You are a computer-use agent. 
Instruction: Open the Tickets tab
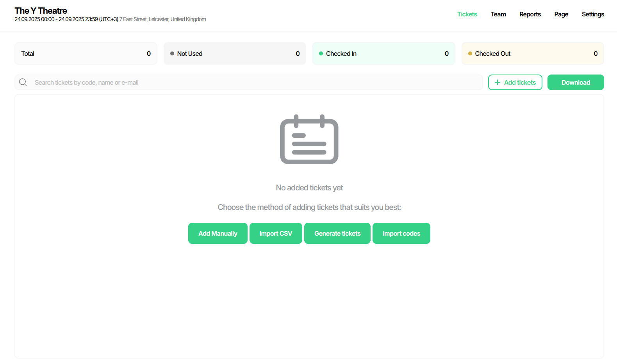click(467, 14)
